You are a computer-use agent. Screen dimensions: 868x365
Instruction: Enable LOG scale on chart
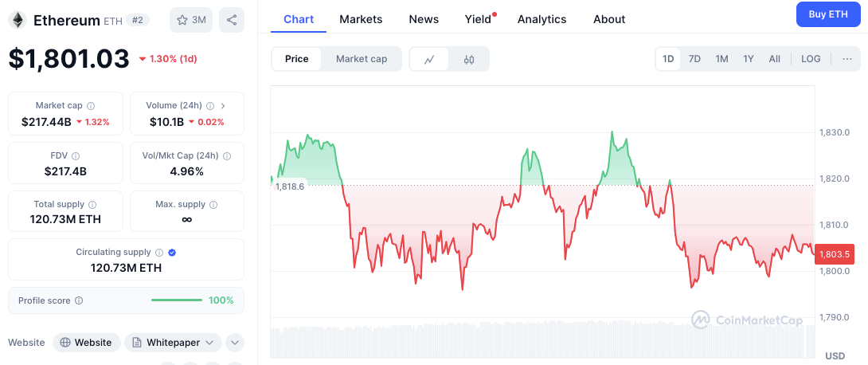tap(811, 59)
